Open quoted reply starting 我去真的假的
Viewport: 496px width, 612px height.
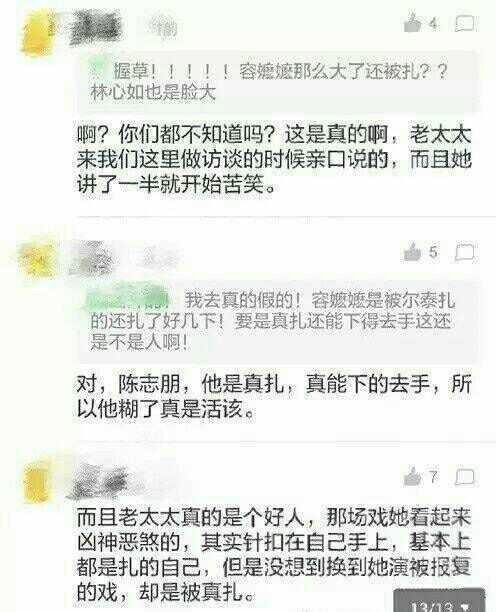(x=277, y=321)
